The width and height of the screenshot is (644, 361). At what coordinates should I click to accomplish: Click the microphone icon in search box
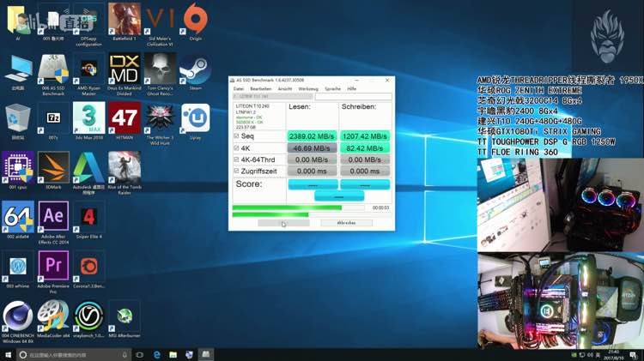tap(125, 354)
